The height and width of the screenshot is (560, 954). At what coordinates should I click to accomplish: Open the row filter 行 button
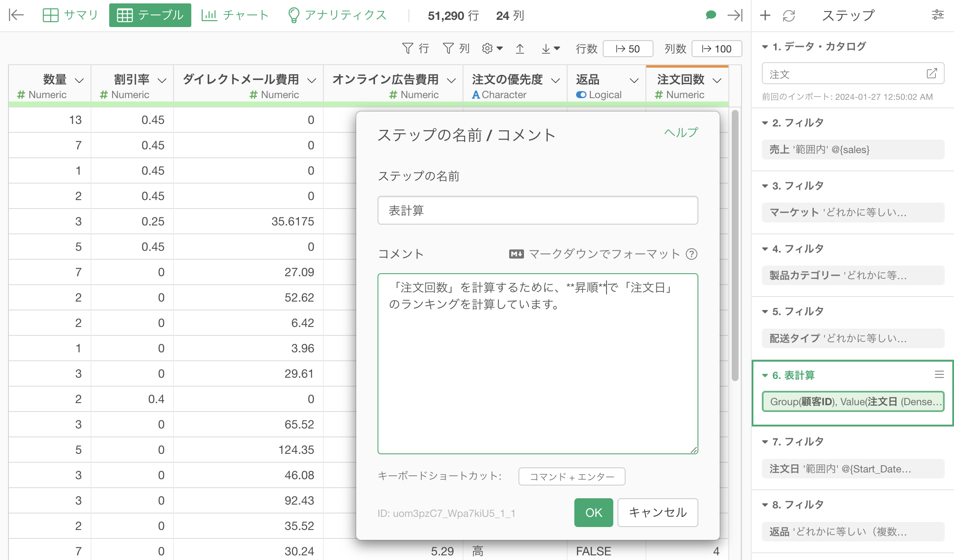pyautogui.click(x=416, y=49)
